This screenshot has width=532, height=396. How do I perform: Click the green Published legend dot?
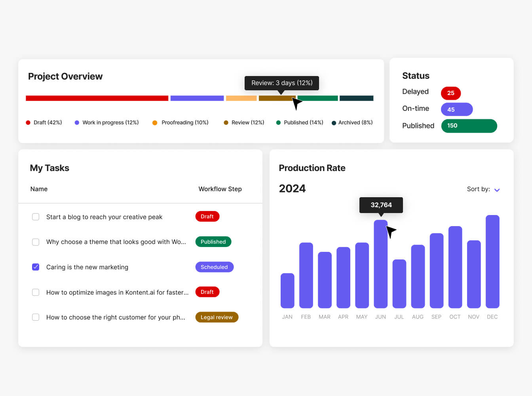[278, 123]
